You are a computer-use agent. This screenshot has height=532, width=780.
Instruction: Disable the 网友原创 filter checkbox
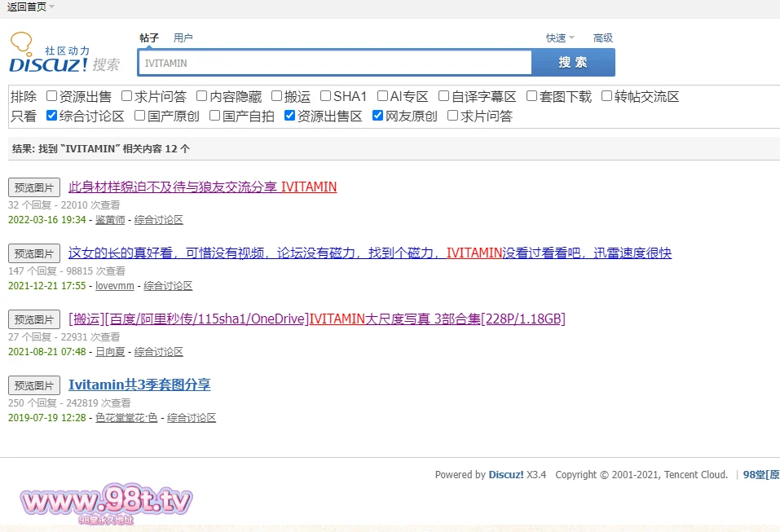click(x=378, y=117)
